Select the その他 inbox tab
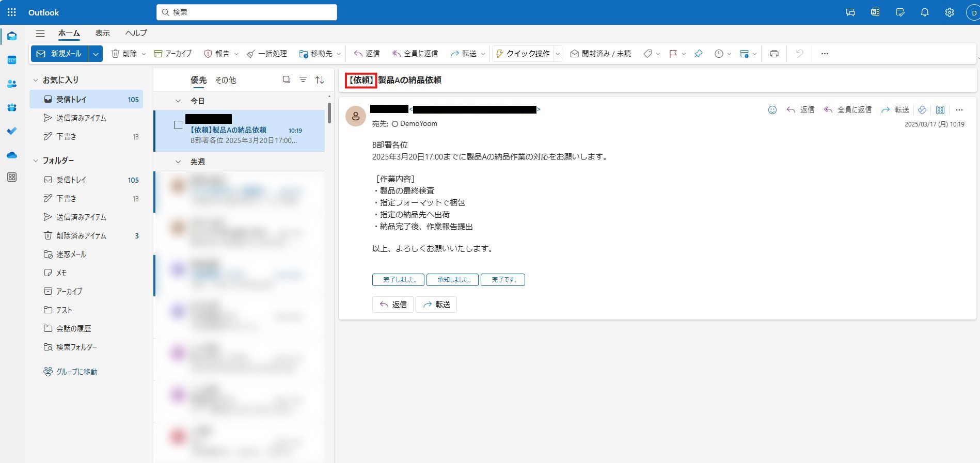980x463 pixels. pos(226,80)
